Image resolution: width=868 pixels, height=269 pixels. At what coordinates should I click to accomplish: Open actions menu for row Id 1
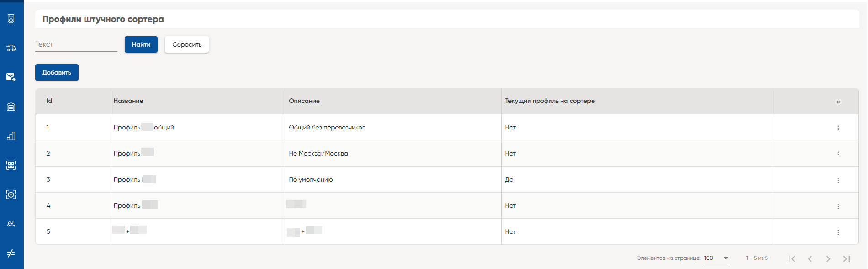click(838, 128)
